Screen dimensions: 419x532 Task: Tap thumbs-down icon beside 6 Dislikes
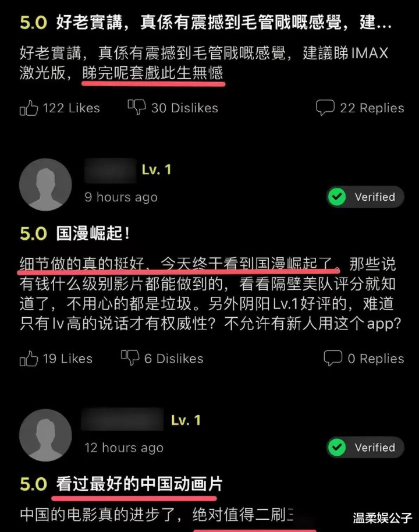(x=130, y=357)
